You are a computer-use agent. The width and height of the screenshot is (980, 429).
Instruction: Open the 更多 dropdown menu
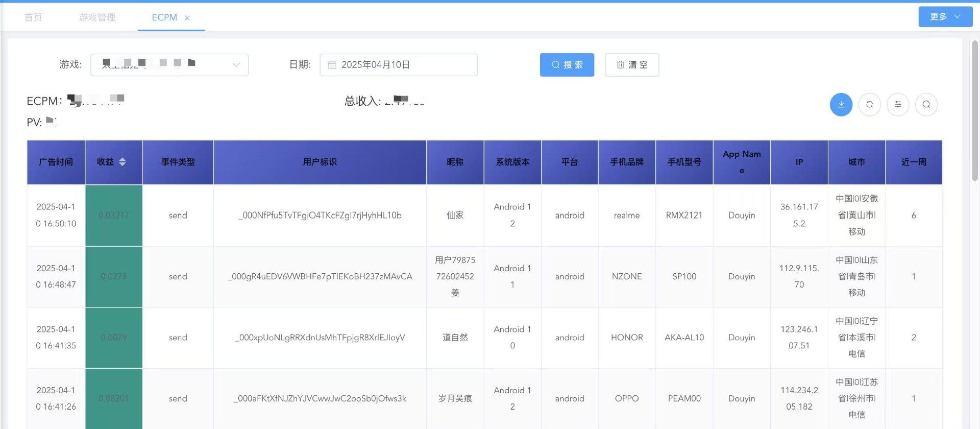coord(945,17)
